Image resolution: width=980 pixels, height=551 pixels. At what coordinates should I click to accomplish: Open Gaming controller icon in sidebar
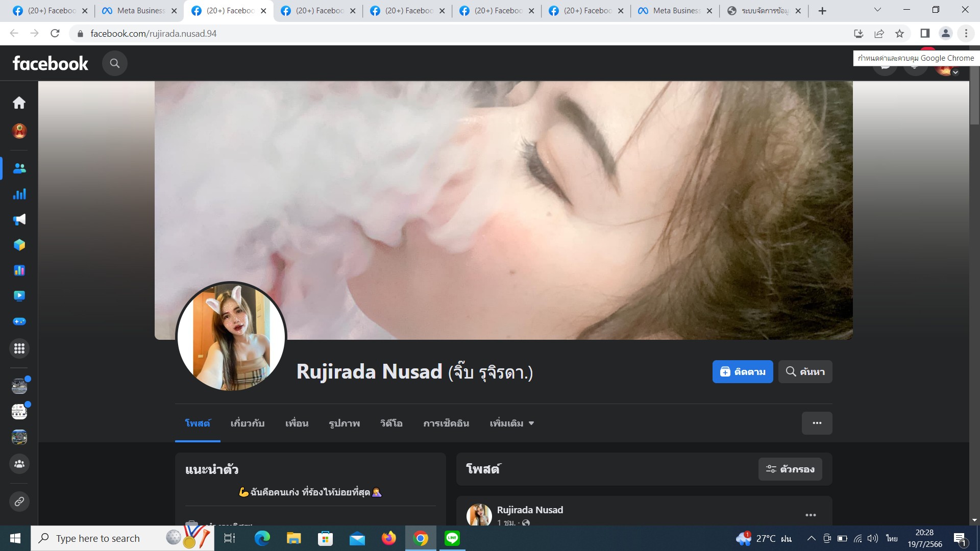(x=19, y=321)
